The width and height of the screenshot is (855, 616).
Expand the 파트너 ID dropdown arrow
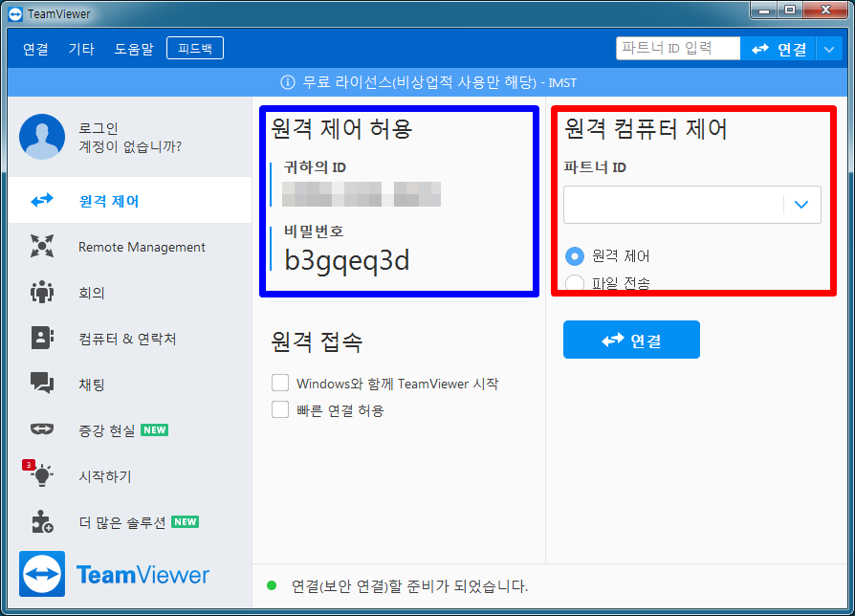(x=801, y=205)
